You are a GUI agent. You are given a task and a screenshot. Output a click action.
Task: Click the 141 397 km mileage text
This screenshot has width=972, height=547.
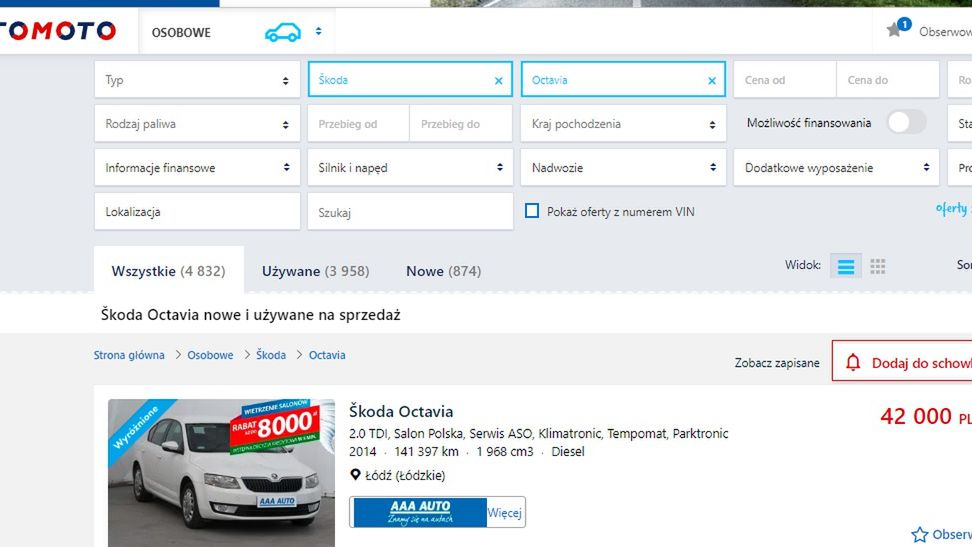click(x=426, y=451)
